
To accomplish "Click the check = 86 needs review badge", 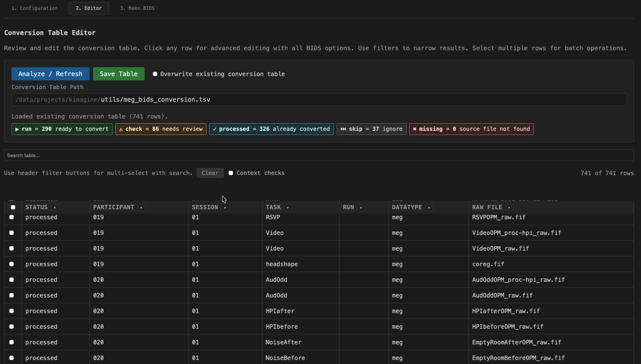I will coord(161,129).
